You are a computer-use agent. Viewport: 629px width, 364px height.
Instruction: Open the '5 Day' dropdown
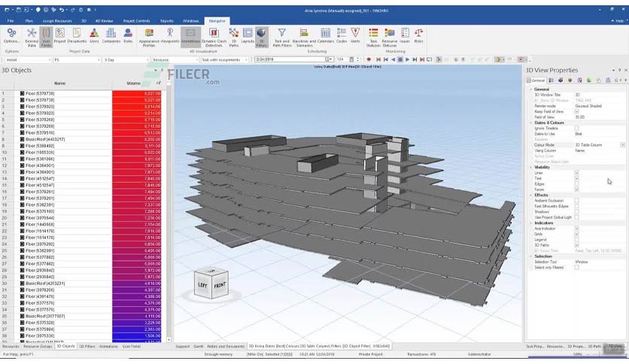(126, 59)
